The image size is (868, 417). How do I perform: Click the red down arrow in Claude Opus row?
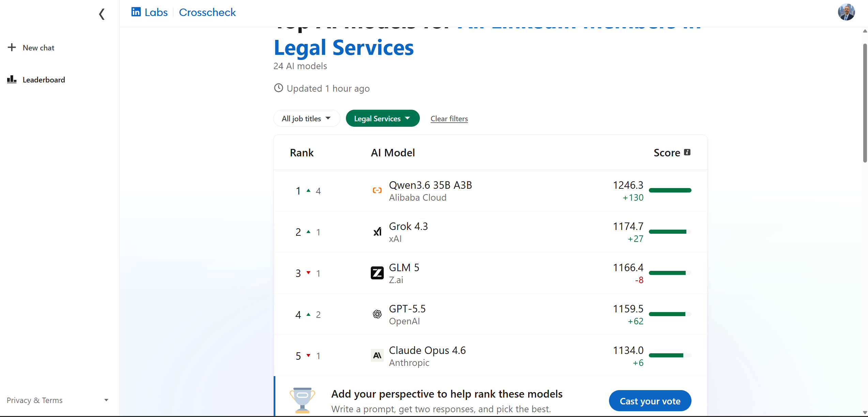click(x=308, y=355)
